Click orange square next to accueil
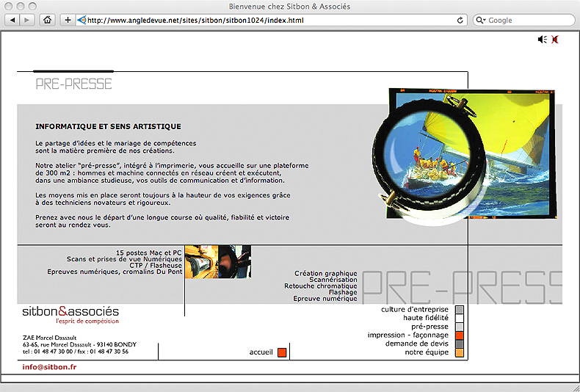The width and height of the screenshot is (580, 392). [282, 352]
